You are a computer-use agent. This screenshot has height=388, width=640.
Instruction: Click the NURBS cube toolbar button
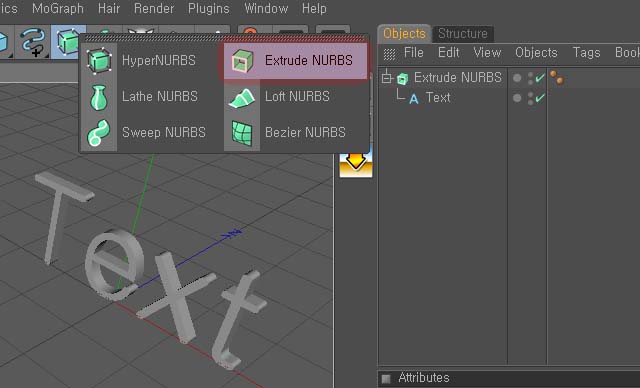point(68,42)
